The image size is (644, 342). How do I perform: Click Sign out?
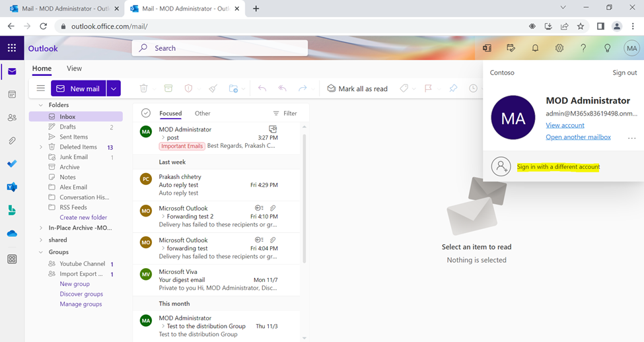coord(625,73)
